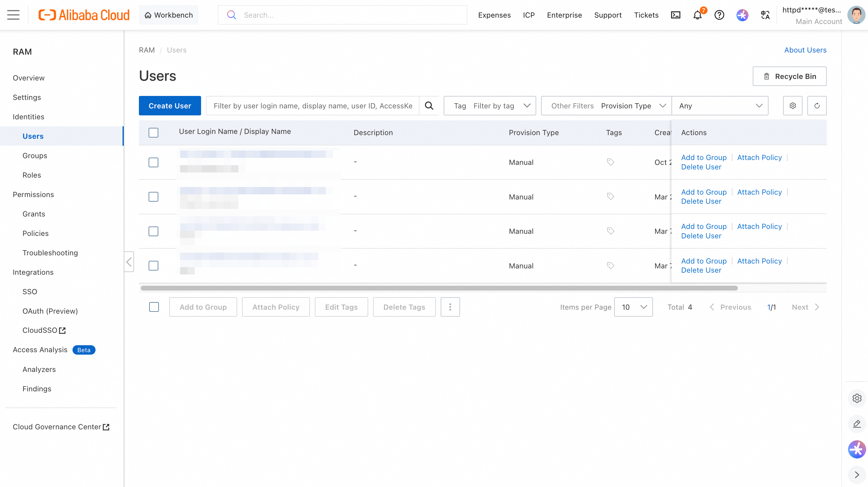Image resolution: width=868 pixels, height=487 pixels.
Task: Open the hamburger navigation menu
Action: (x=13, y=15)
